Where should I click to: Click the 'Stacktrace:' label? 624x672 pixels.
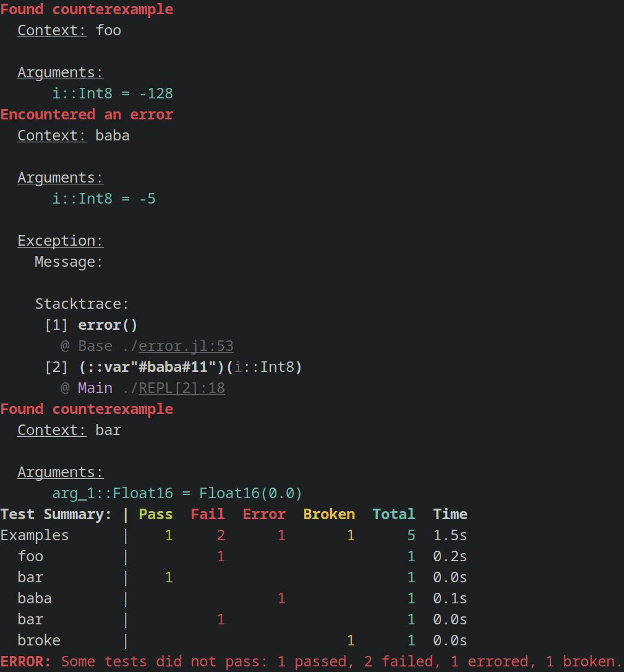[x=82, y=303]
